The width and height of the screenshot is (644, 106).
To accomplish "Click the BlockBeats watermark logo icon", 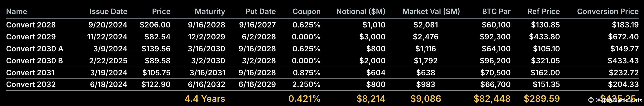I will coord(591,100).
